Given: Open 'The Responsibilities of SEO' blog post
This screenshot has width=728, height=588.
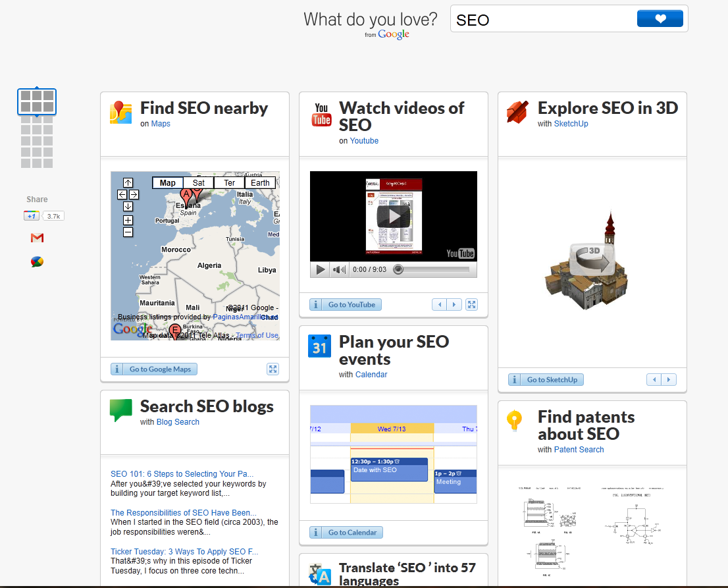Looking at the screenshot, I should click(x=184, y=513).
